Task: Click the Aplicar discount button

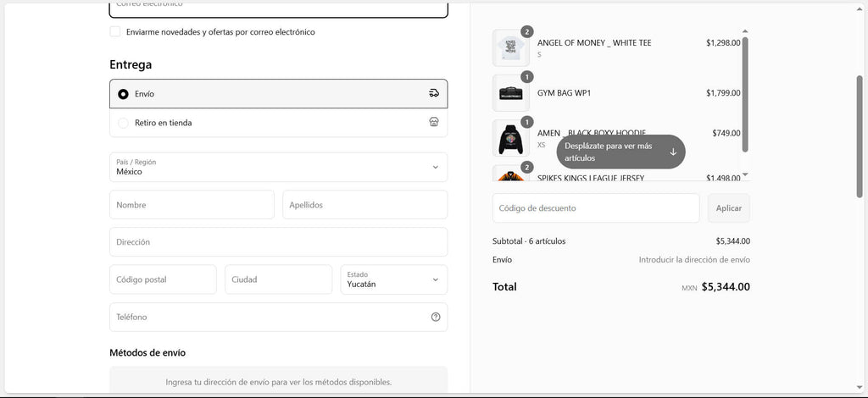Action: (x=728, y=208)
